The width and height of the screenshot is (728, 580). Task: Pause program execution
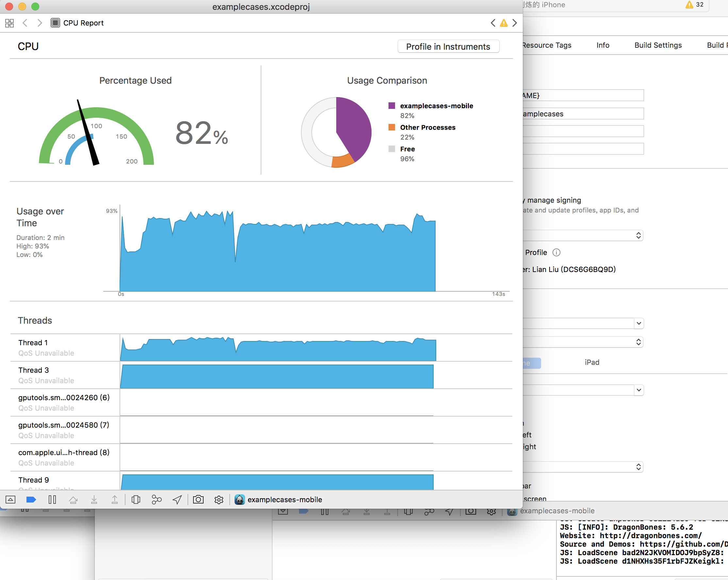pos(52,500)
